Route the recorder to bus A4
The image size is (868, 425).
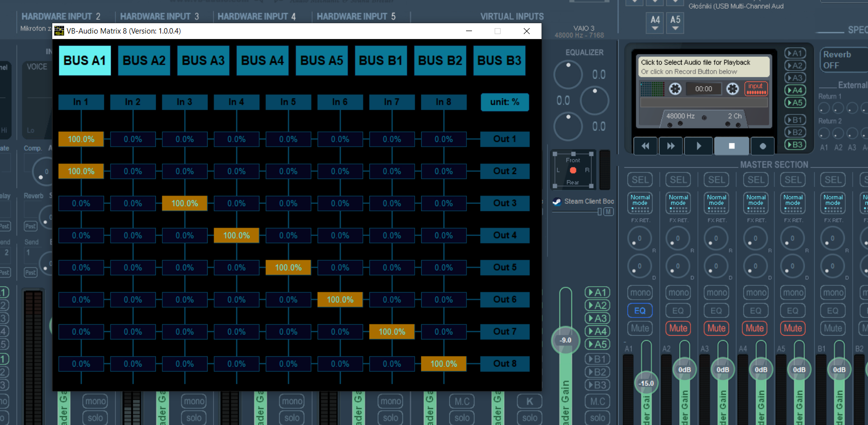point(795,90)
